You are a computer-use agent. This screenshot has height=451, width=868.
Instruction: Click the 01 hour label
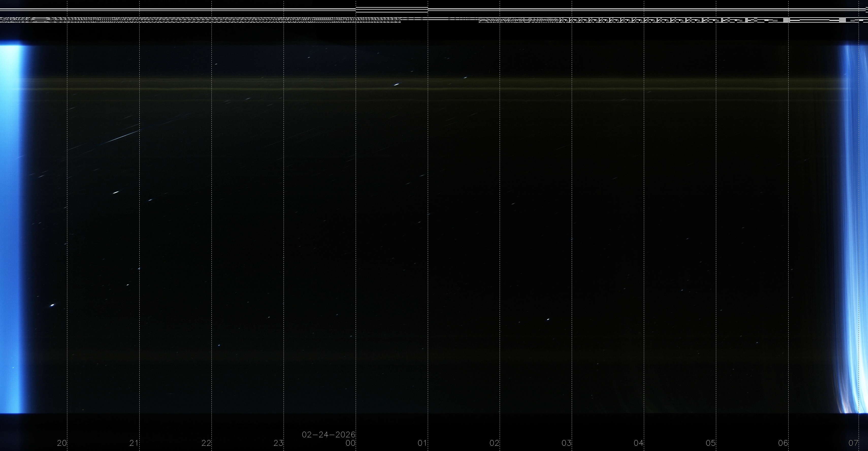tap(422, 443)
